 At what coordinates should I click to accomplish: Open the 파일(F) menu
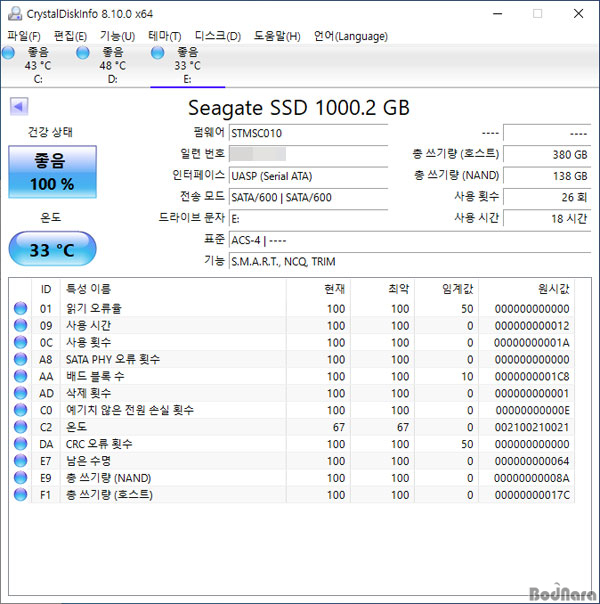coord(24,36)
